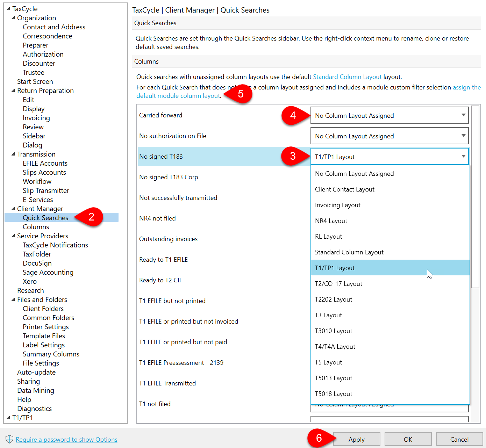Close the No signed T183 layout dropdown

pyautogui.click(x=389, y=157)
